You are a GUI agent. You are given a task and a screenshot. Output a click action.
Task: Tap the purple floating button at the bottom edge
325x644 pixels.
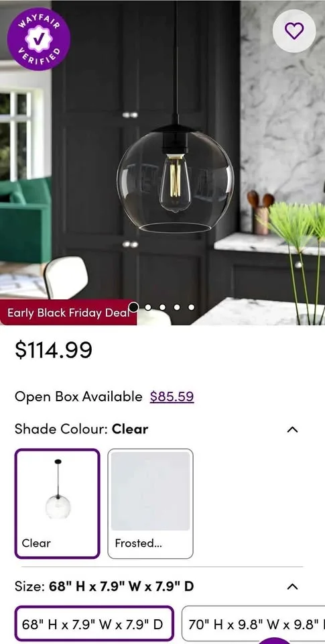click(275, 640)
